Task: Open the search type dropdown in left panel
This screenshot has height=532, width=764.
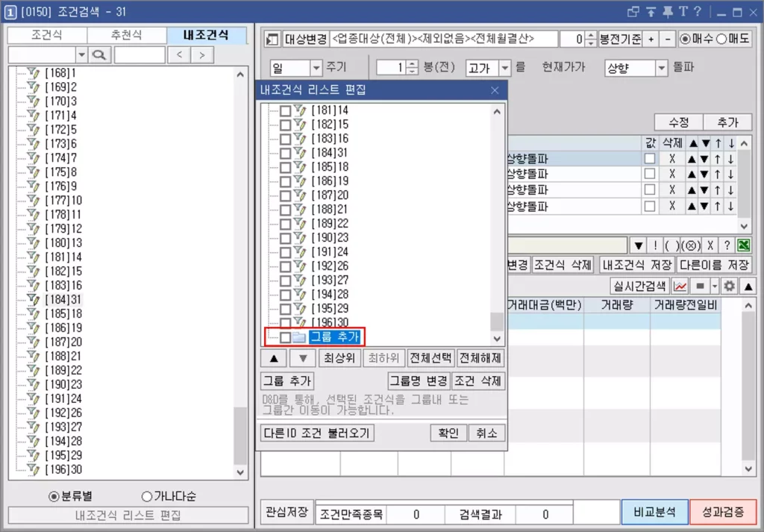Action: [82, 55]
